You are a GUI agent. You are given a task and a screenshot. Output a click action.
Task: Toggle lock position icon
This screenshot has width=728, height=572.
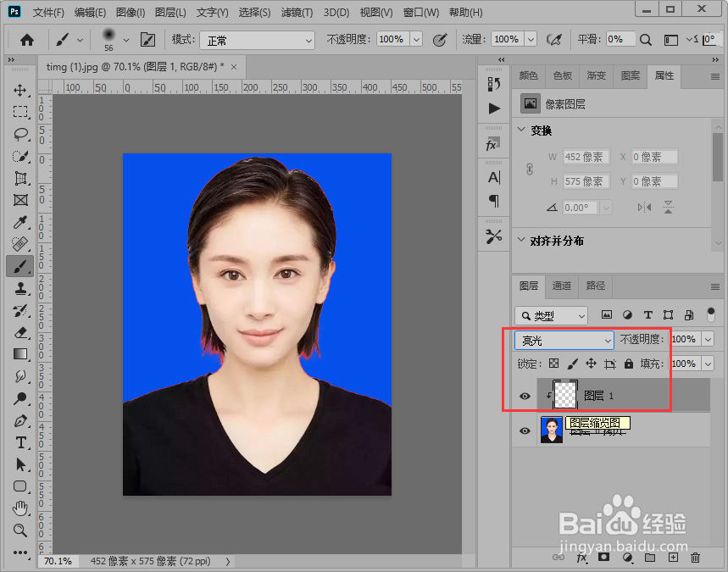[591, 364]
